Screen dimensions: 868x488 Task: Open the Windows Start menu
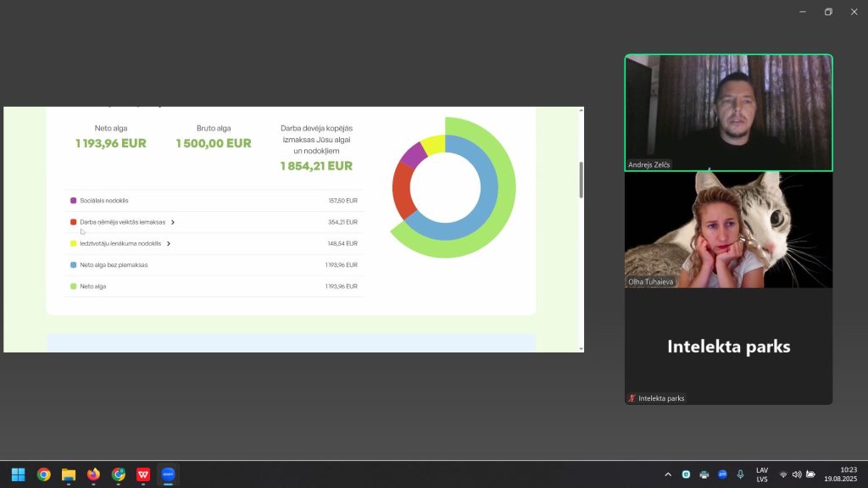[18, 474]
